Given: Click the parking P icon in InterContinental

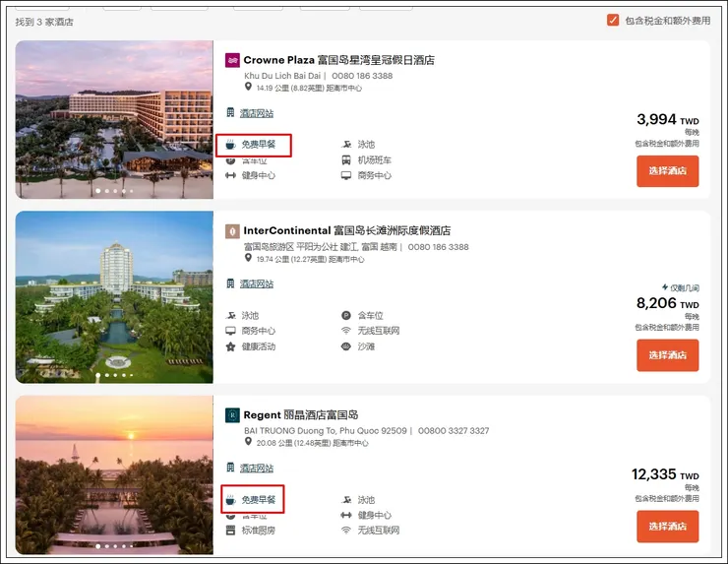Looking at the screenshot, I should [346, 315].
